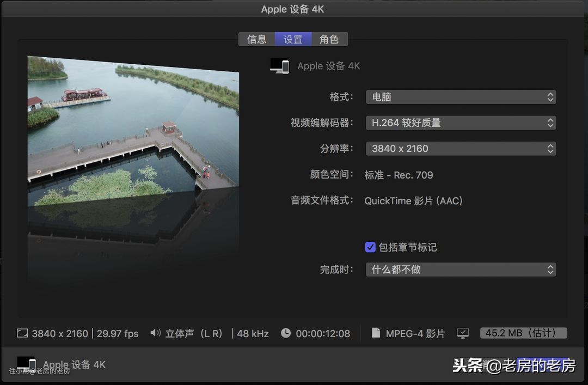Click the device icon in the bottom-left bar
This screenshot has width=588, height=385.
tap(26, 363)
